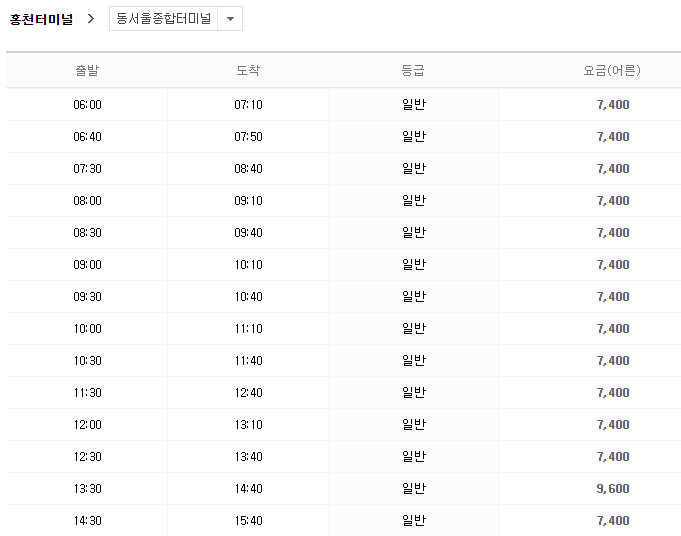Click the arrow icon between the terminals
This screenshot has width=681, height=536.
pyautogui.click(x=91, y=19)
